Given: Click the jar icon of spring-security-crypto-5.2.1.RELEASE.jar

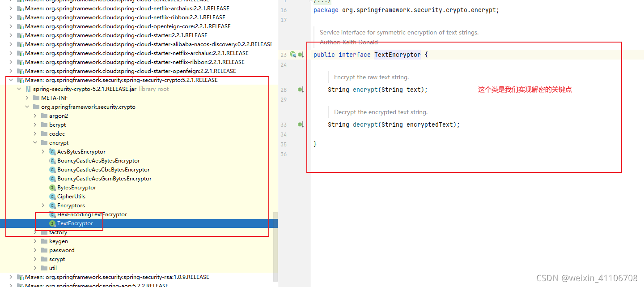Looking at the screenshot, I should [x=28, y=89].
